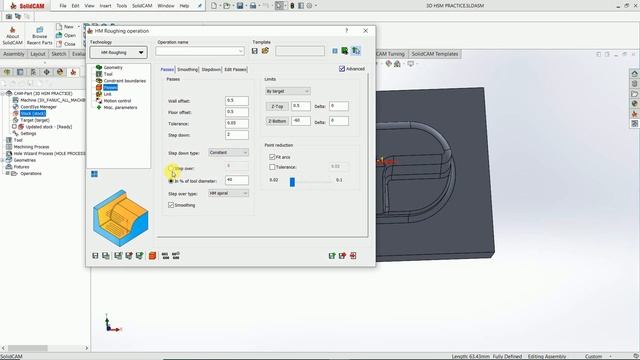Toggle the Smoothing checkbox under Passes

[171, 205]
